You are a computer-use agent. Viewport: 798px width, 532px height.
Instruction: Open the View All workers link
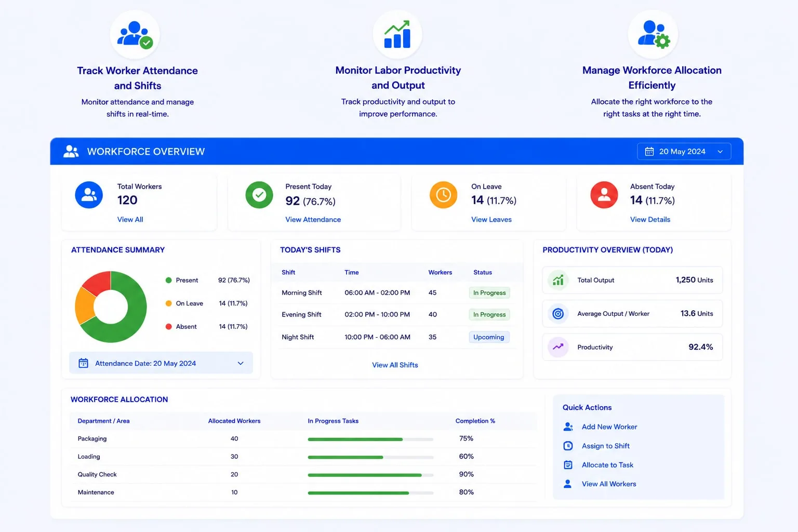pyautogui.click(x=130, y=219)
